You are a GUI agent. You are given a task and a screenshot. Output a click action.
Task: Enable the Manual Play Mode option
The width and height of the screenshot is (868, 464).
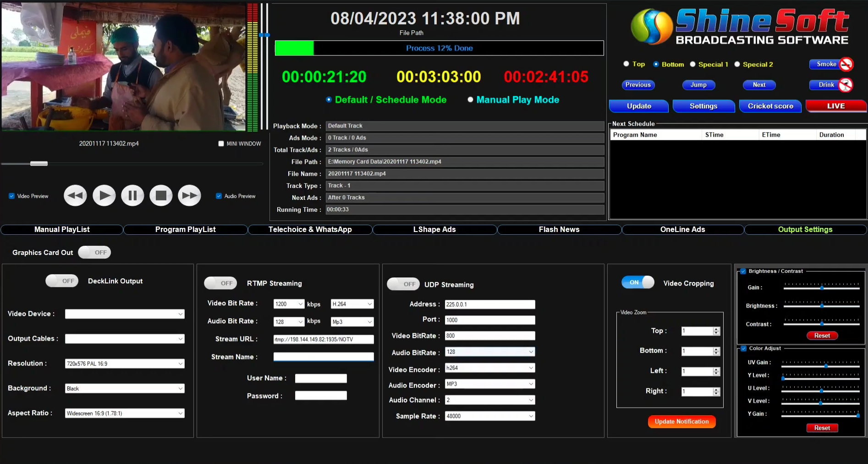[x=470, y=99]
